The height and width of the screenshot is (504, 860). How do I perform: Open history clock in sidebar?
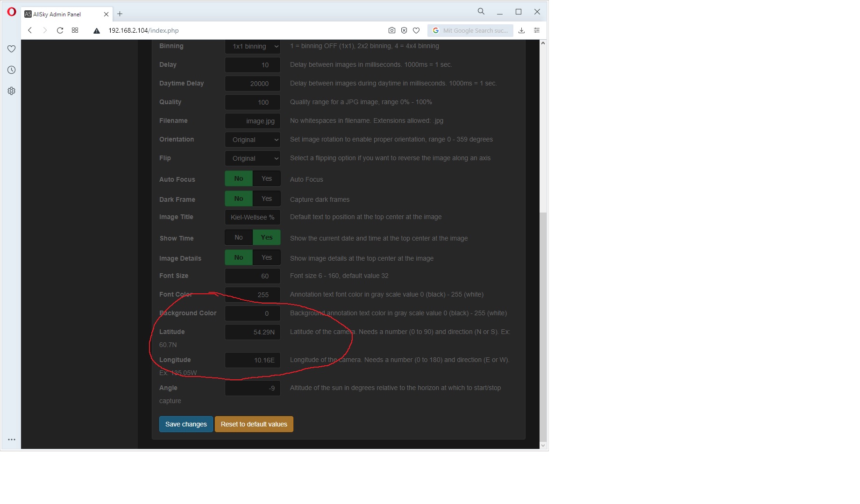[x=12, y=70]
